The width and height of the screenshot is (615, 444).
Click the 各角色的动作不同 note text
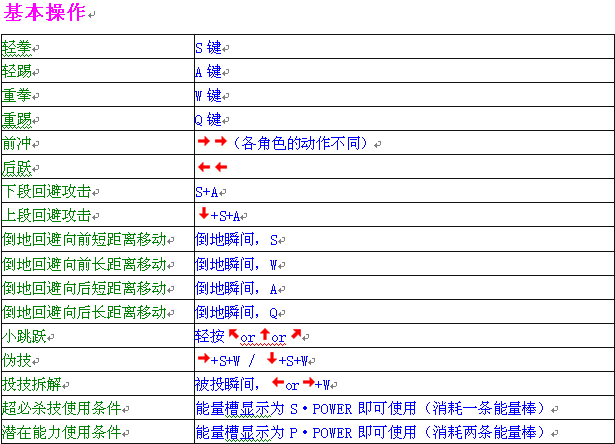[299, 144]
